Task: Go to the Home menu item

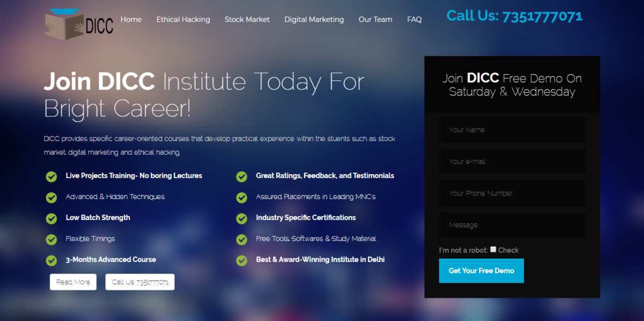Action: [x=131, y=19]
